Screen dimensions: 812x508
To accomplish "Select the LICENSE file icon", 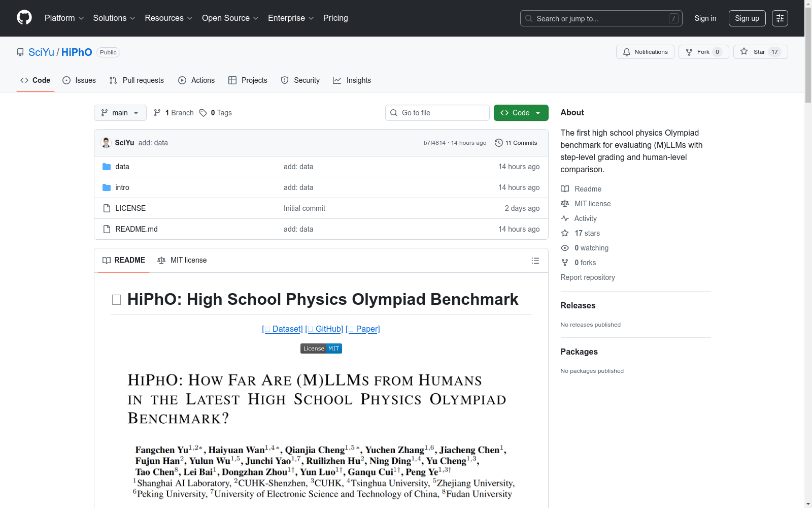I will [107, 208].
